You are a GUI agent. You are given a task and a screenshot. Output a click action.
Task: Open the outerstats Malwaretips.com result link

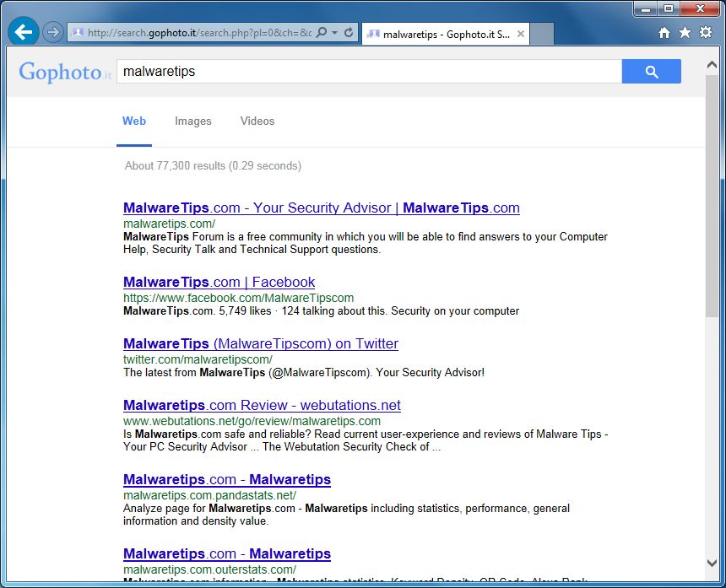pyautogui.click(x=227, y=553)
